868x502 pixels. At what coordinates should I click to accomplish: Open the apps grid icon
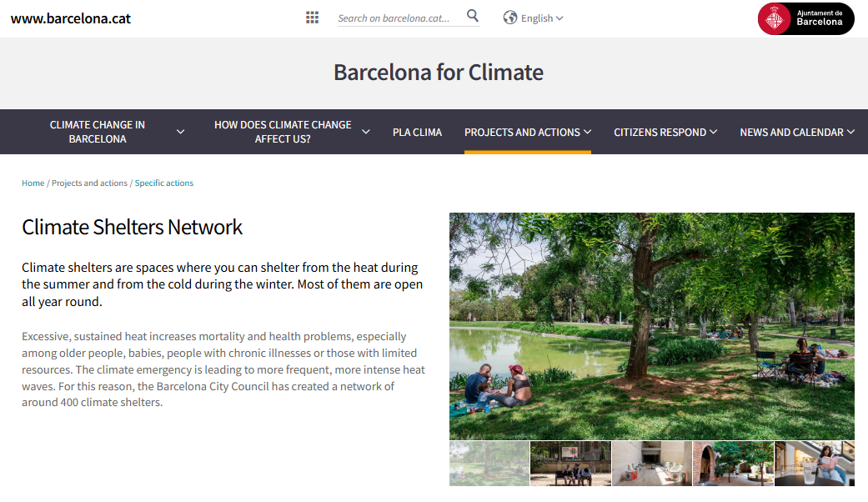(x=312, y=18)
